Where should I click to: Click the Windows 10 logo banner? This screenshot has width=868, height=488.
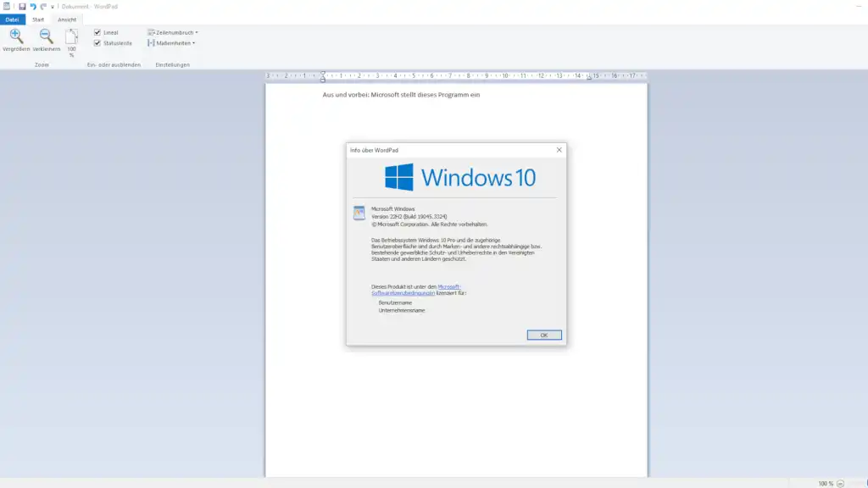[460, 177]
